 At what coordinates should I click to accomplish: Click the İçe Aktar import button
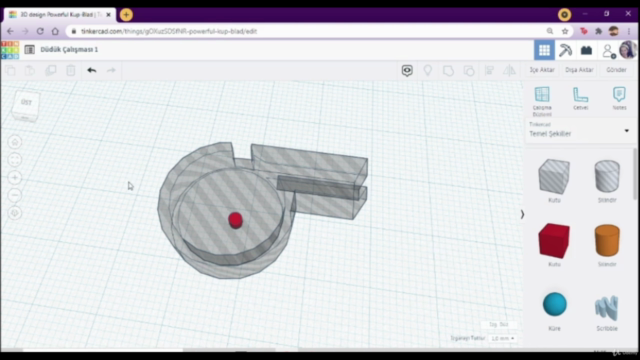(x=542, y=70)
